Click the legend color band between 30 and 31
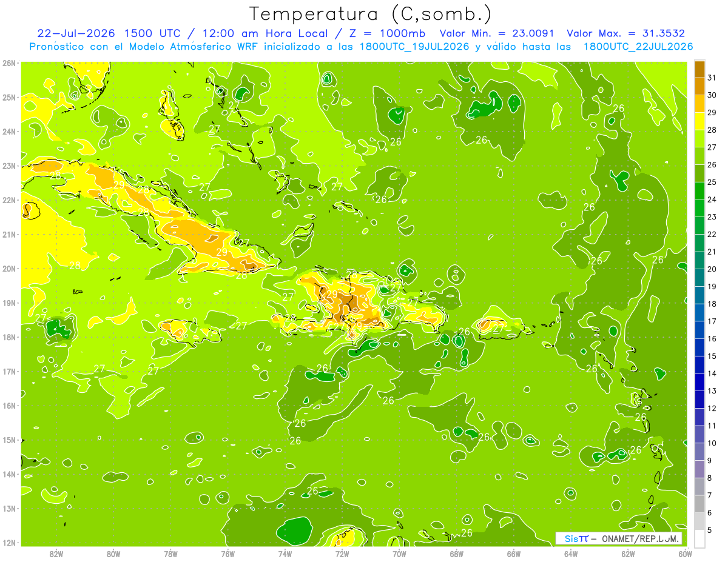Screen dimensions: 728x562 699,86
